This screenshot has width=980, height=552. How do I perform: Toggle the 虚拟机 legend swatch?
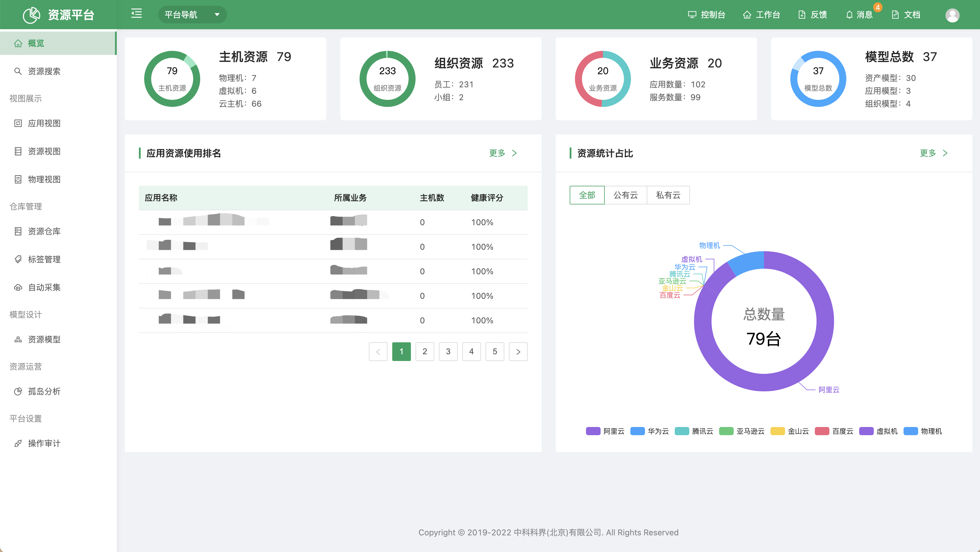tap(866, 431)
